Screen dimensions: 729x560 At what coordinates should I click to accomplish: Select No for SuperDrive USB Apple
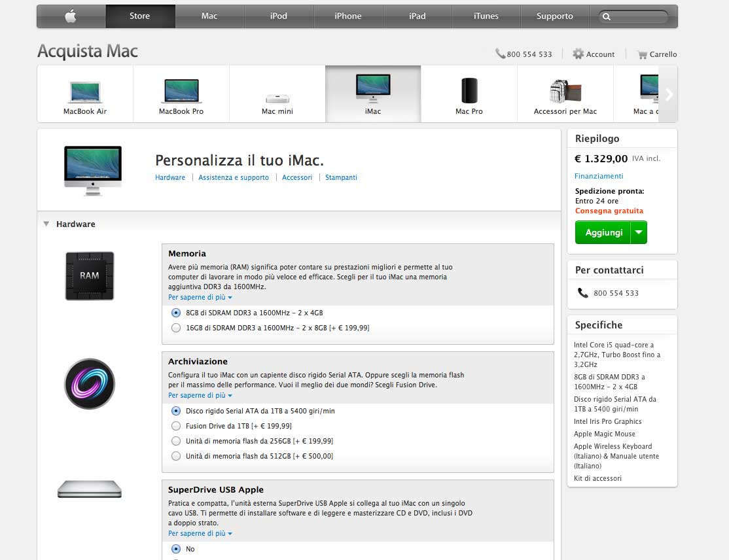click(176, 549)
